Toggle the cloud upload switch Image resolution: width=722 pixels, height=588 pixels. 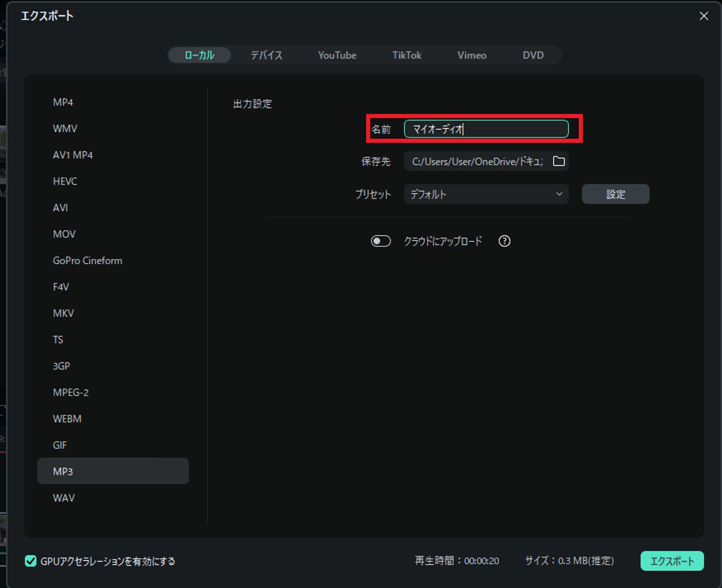(x=381, y=241)
